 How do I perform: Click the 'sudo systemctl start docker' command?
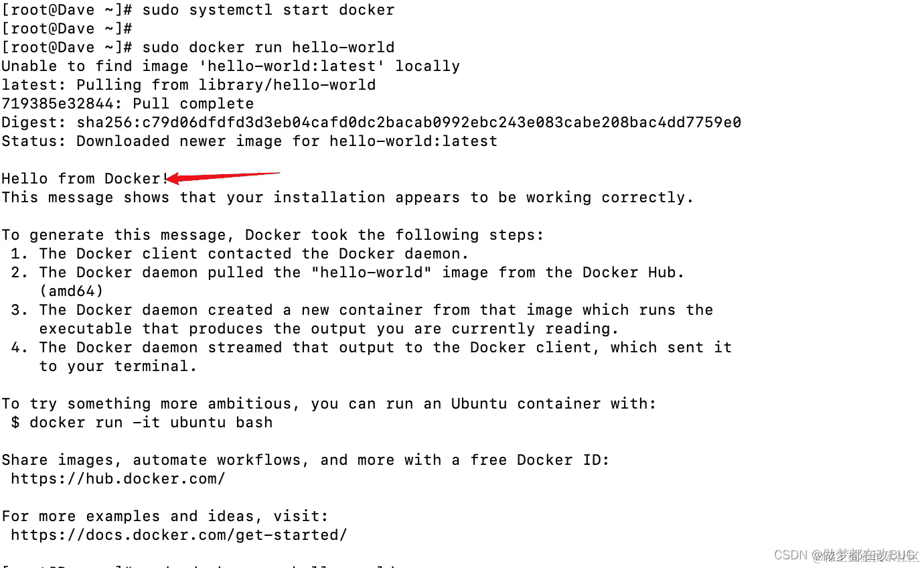pos(268,9)
